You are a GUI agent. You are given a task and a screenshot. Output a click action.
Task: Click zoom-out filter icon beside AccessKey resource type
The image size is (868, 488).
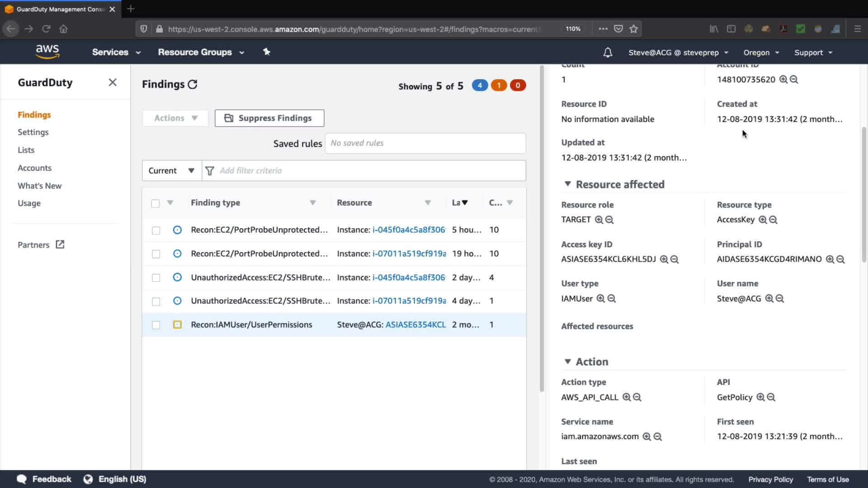[x=774, y=220]
